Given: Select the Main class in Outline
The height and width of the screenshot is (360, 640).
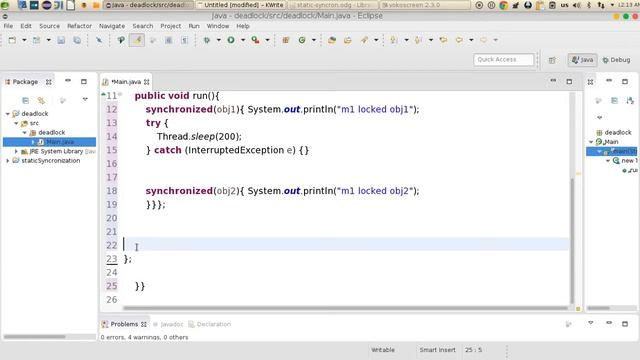Looking at the screenshot, I should click(611, 142).
